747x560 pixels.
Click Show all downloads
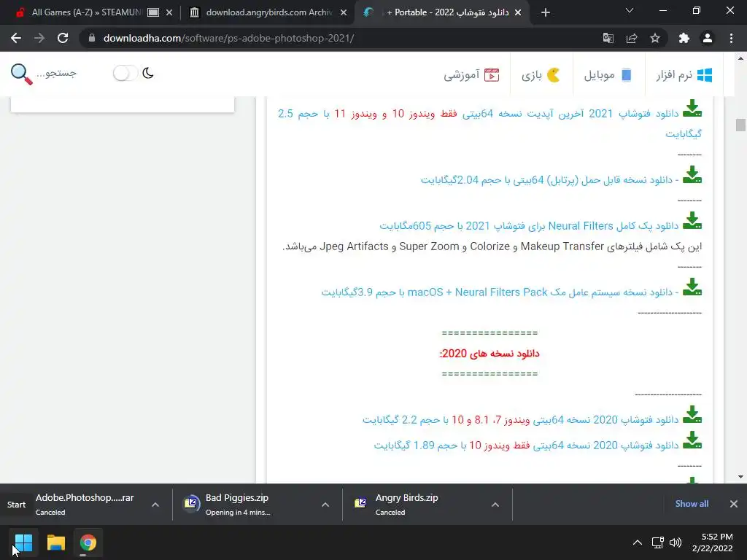(692, 504)
